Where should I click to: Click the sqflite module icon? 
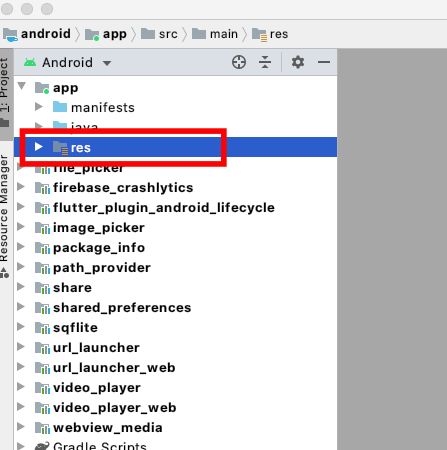click(x=42, y=328)
